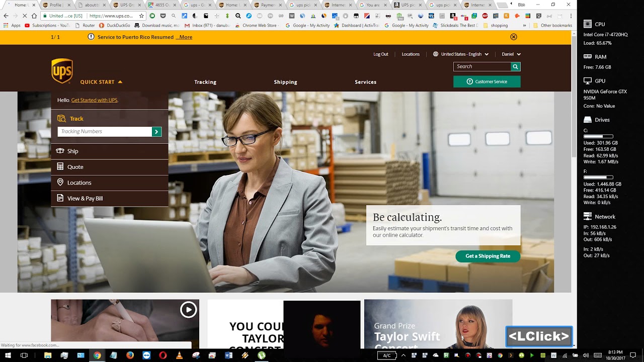This screenshot has height=362, width=644.
Task: Open Windows notification center
Action: [632, 355]
